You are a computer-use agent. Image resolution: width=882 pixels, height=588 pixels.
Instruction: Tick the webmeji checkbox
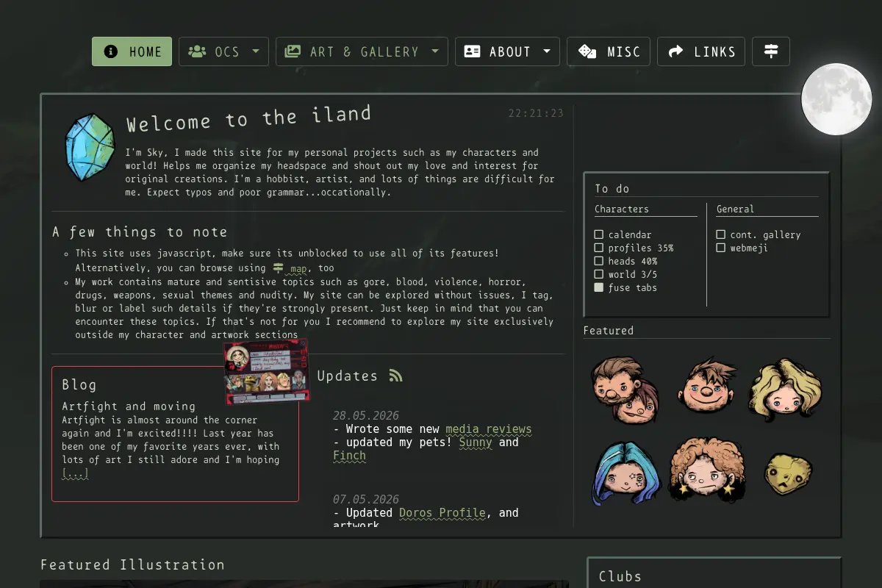click(x=721, y=248)
